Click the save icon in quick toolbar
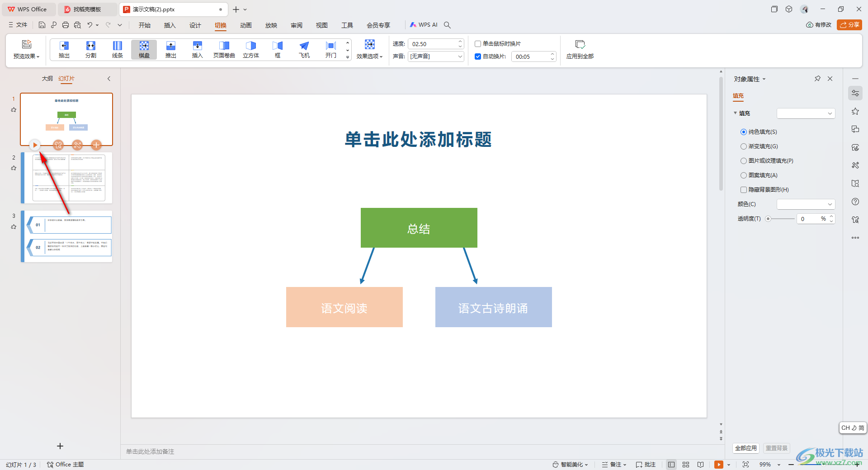Image resolution: width=868 pixels, height=470 pixels. click(x=42, y=25)
